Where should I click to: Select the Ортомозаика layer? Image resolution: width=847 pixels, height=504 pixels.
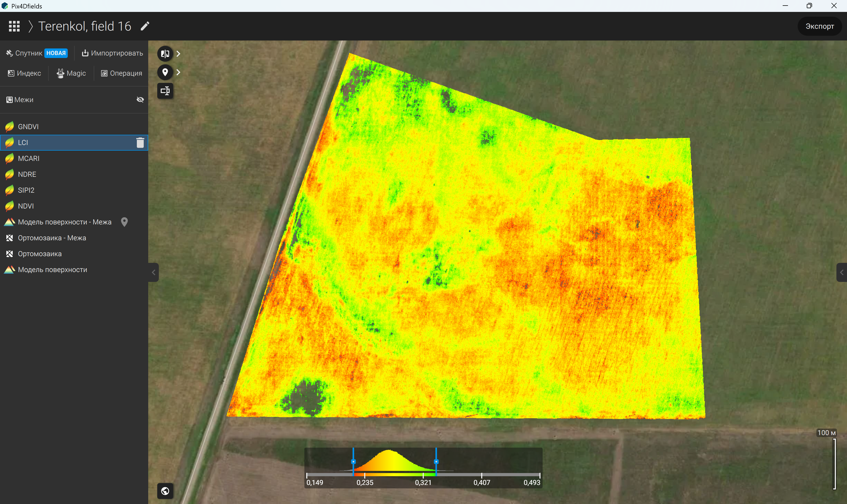coord(74,254)
